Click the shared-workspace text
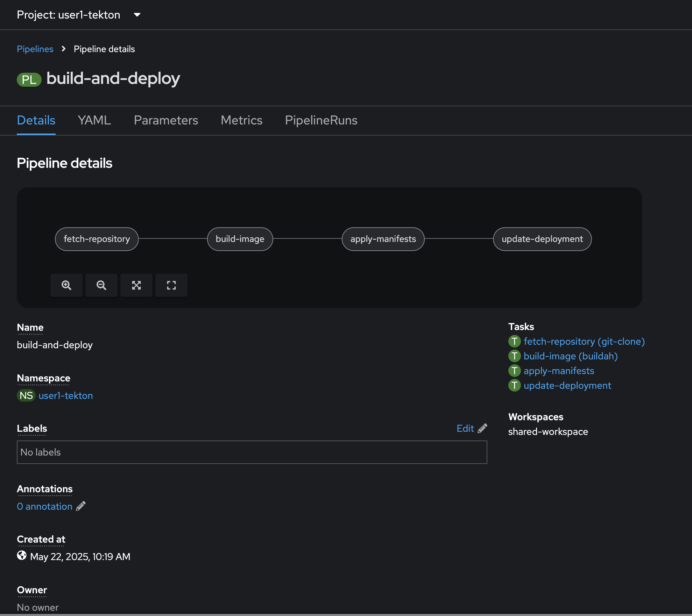The image size is (692, 616). [x=548, y=431]
